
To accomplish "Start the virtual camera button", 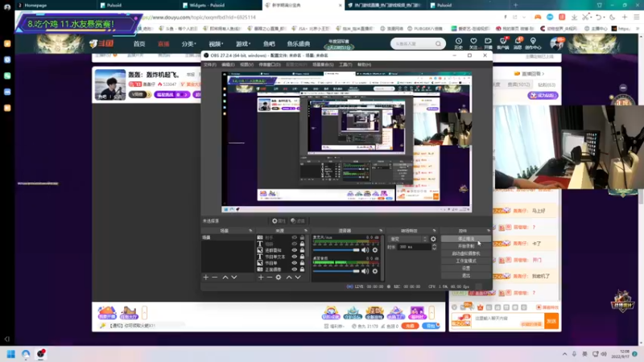I will tap(466, 253).
